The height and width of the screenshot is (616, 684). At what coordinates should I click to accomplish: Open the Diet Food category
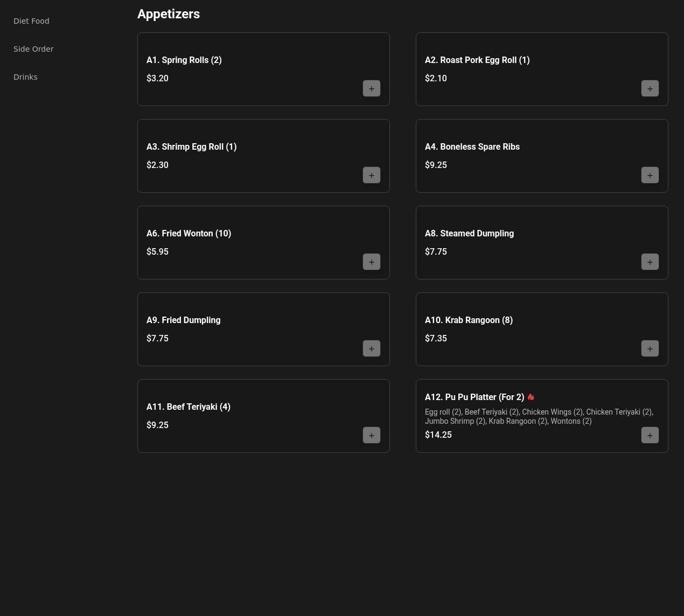[31, 21]
